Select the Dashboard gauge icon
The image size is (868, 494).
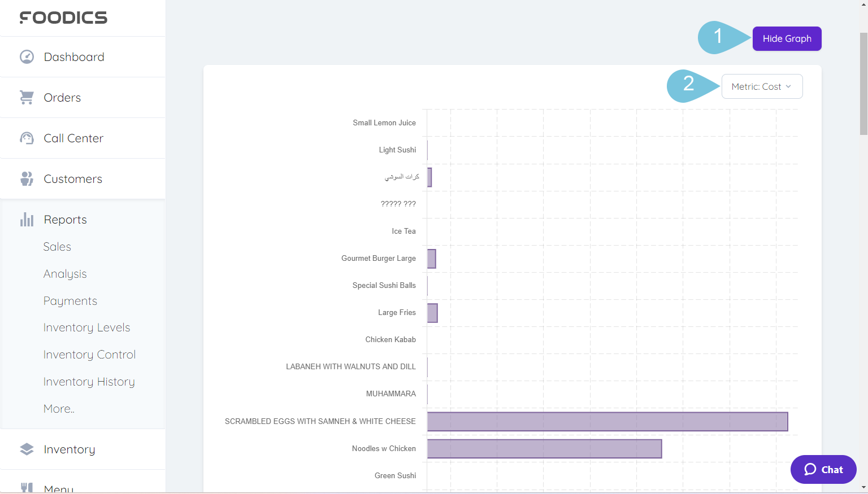27,56
